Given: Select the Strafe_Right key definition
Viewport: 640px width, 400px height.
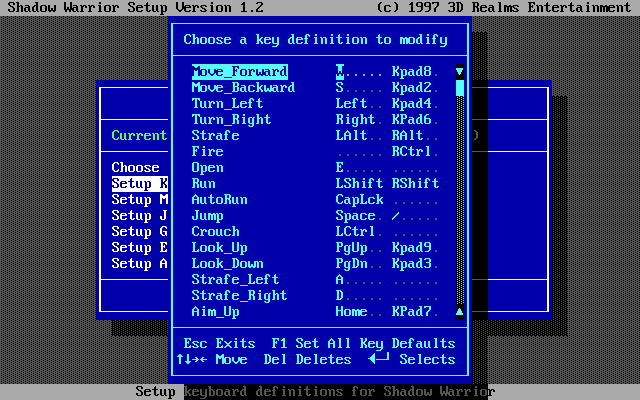Looking at the screenshot, I should coord(240,296).
